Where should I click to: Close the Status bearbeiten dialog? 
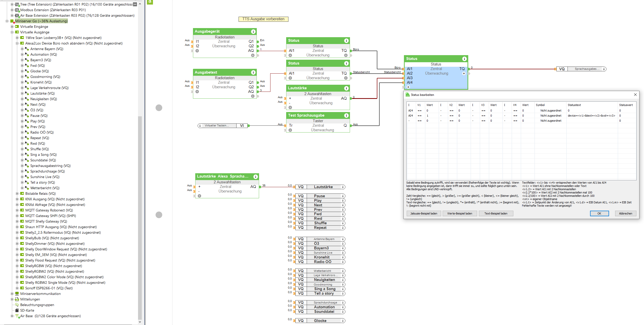pos(635,95)
